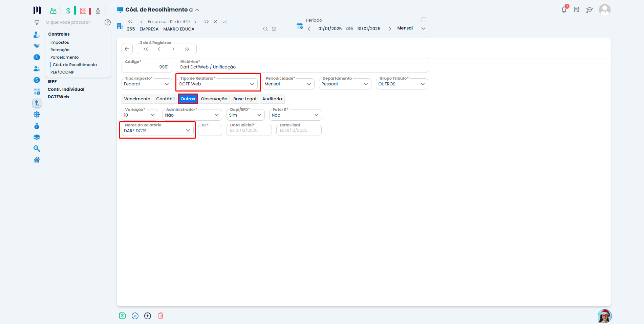Save the record with the floppy disk icon
The image size is (644, 324).
click(122, 316)
